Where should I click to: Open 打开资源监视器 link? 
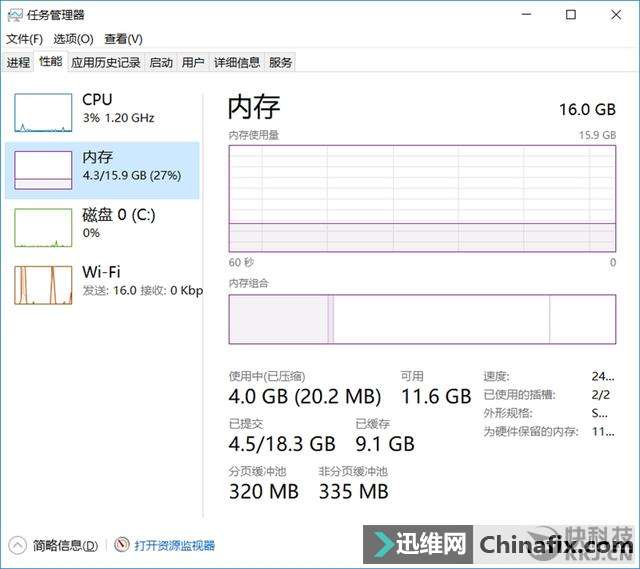pos(175,545)
